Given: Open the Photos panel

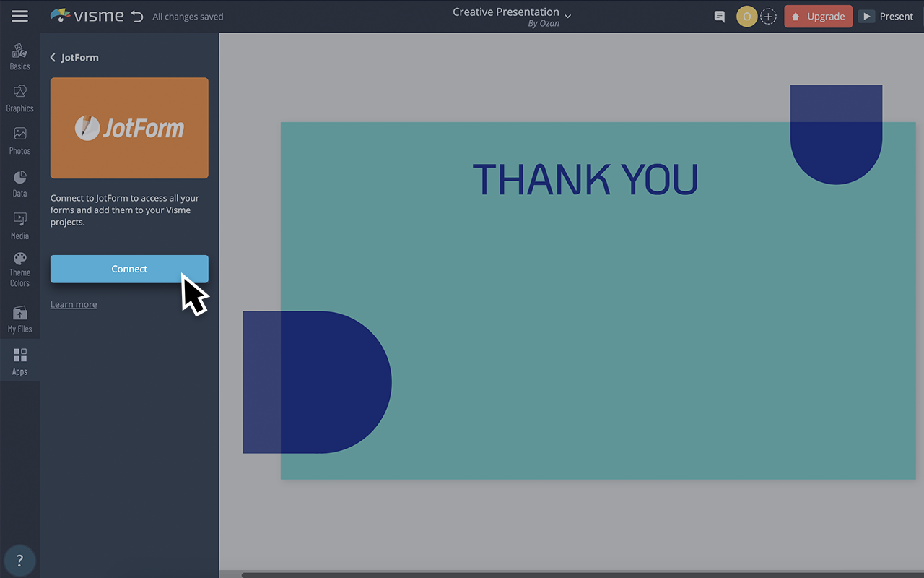Looking at the screenshot, I should pyautogui.click(x=19, y=140).
